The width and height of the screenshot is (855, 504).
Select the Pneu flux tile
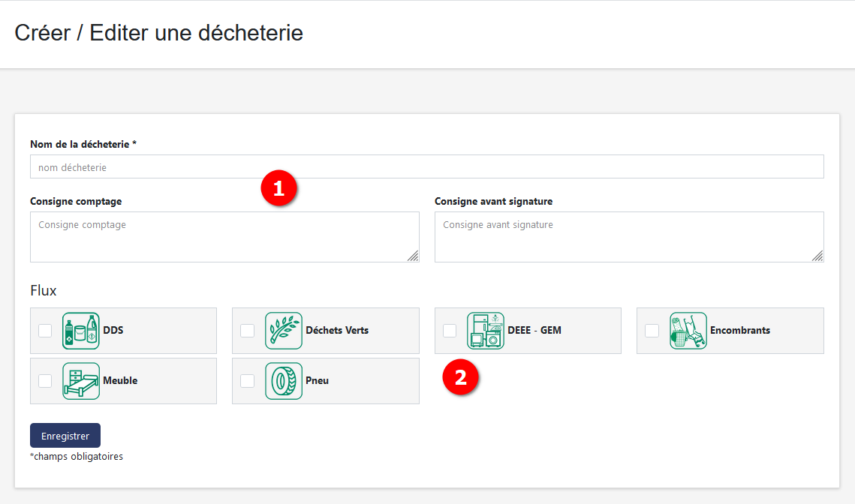[325, 380]
